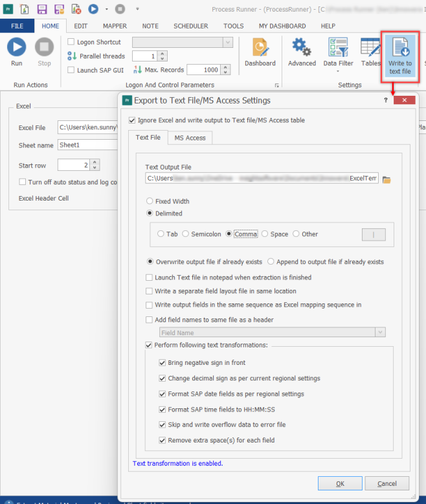This screenshot has width=426, height=504.
Task: Open the Data Filter dropdown arrow
Action: tap(338, 71)
